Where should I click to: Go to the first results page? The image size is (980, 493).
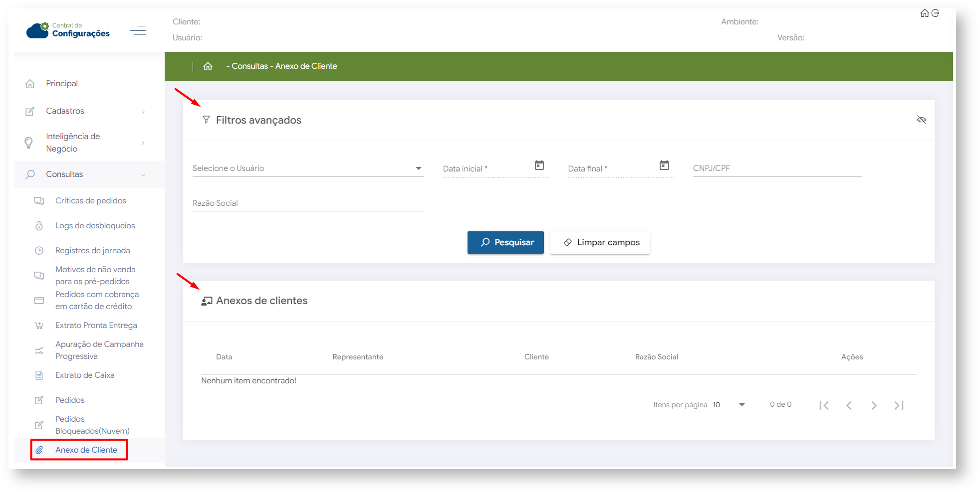coord(824,405)
